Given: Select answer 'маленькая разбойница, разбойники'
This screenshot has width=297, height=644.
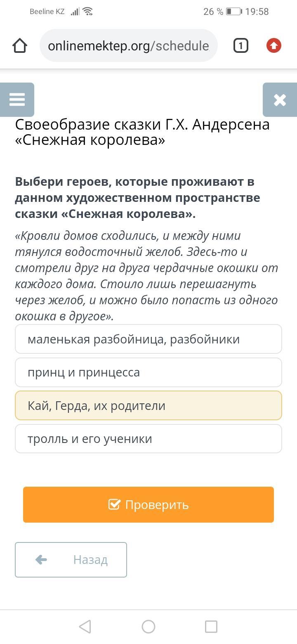Looking at the screenshot, I should (x=148, y=339).
